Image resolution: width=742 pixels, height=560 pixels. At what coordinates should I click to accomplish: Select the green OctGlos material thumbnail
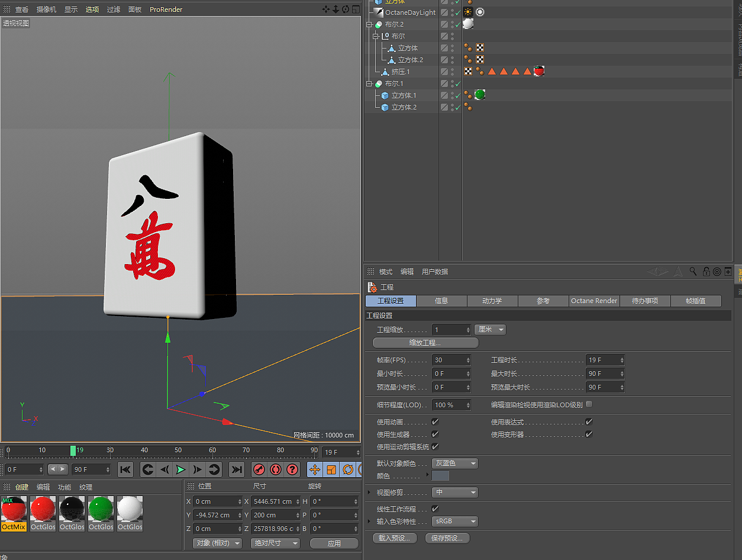[101, 513]
